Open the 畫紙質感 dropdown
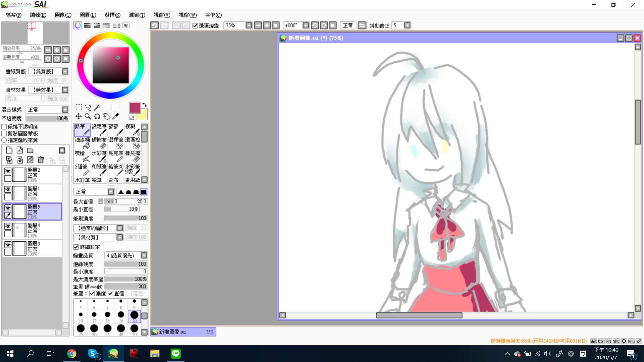The image size is (644, 362). point(65,71)
